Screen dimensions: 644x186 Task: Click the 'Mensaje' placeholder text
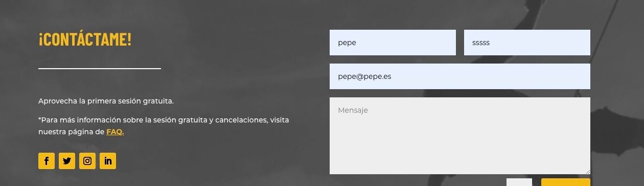[x=353, y=110]
